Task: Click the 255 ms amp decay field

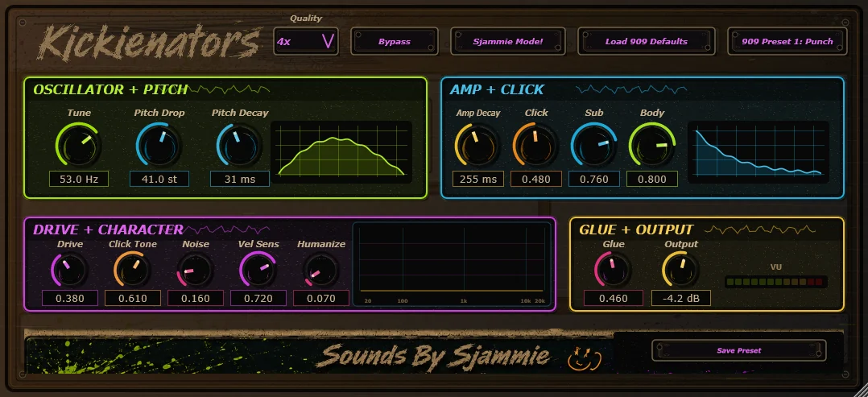Action: [477, 179]
